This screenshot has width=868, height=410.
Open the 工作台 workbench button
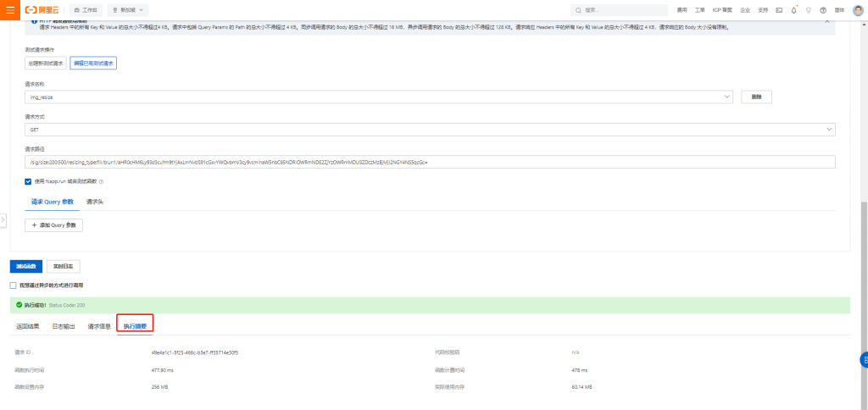[x=86, y=10]
